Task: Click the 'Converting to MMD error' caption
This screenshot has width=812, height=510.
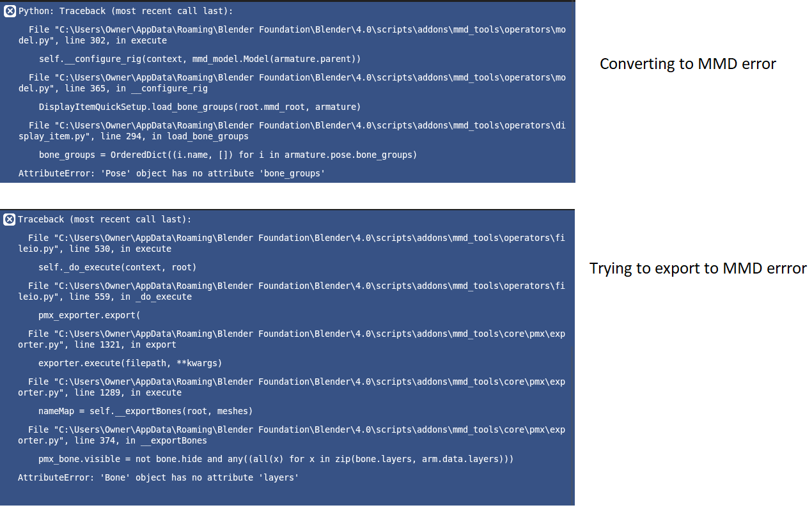Action: [688, 64]
